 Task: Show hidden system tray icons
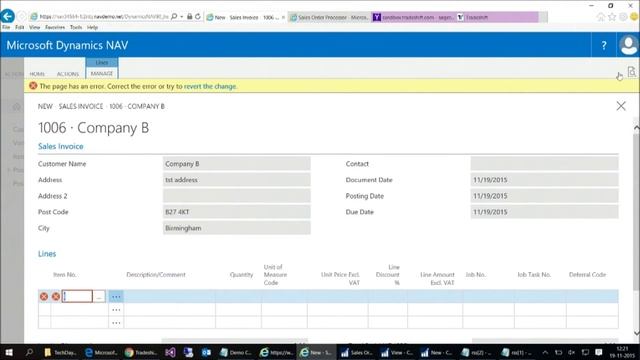tap(545, 352)
